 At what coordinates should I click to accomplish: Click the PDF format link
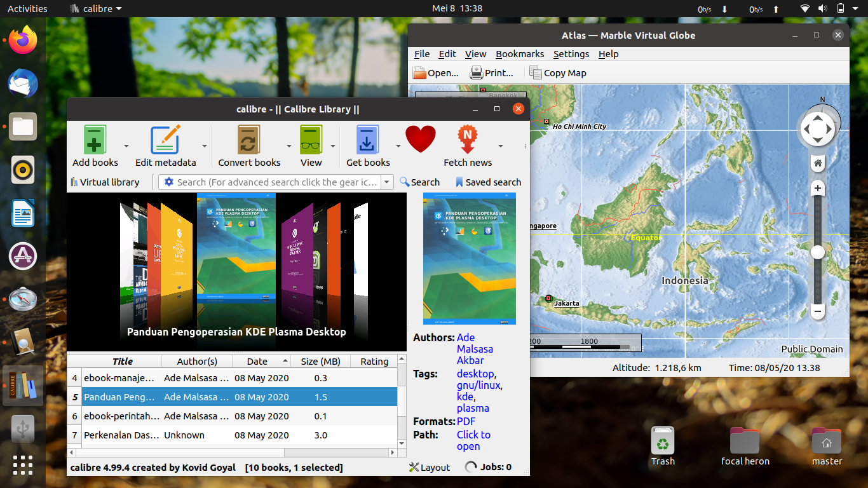[x=466, y=421]
